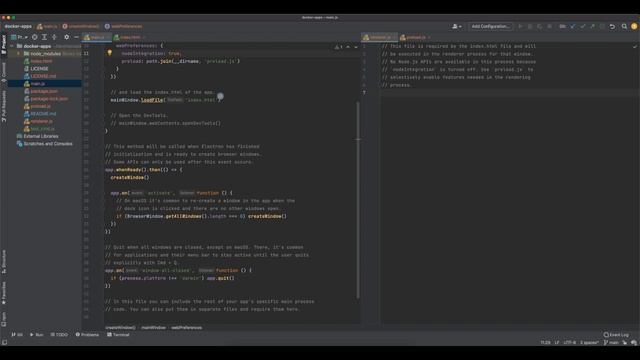The width and height of the screenshot is (640, 360).
Task: Hide the project panel with minus icon
Action: (76, 37)
